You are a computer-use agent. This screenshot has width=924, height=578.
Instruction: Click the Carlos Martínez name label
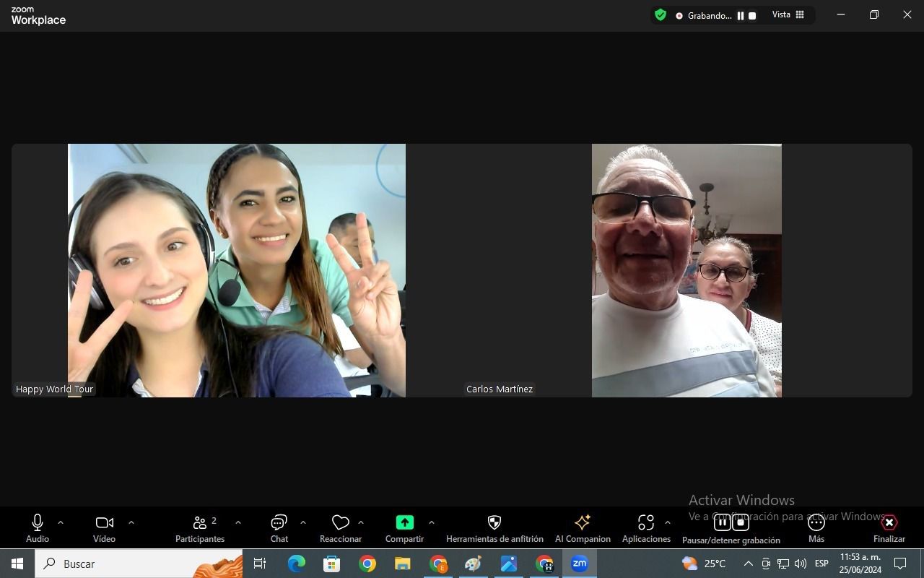500,389
